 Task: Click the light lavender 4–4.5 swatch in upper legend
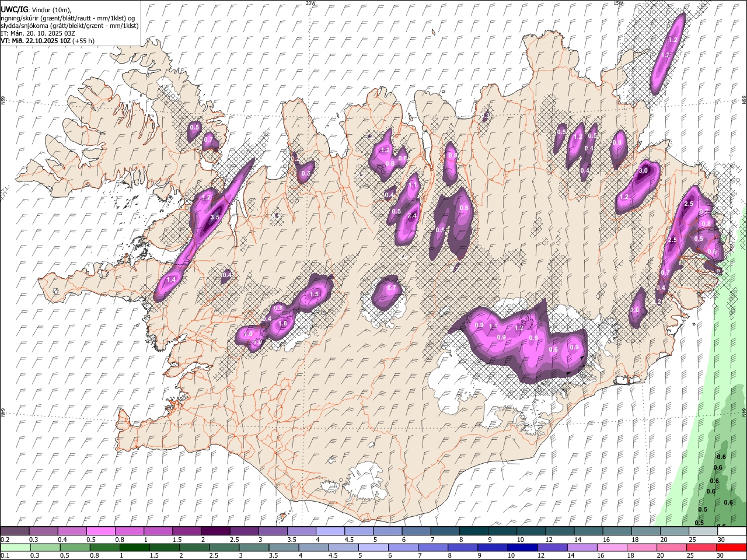tap(330, 531)
